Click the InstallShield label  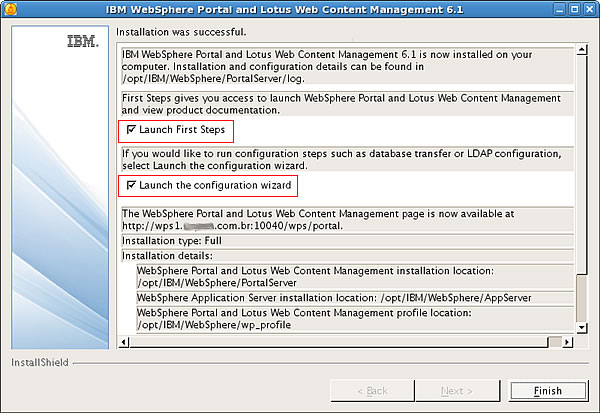[40, 362]
